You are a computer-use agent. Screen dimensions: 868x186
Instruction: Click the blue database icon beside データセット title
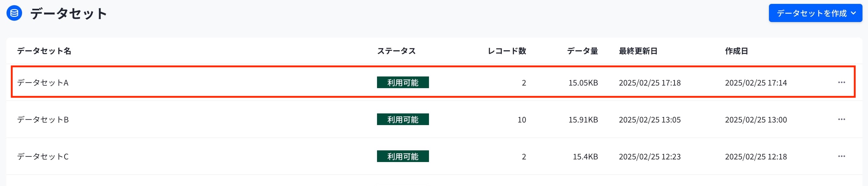coord(14,13)
